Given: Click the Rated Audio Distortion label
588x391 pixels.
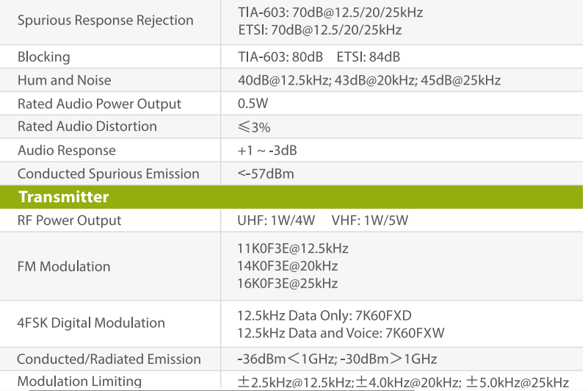Looking at the screenshot, I should [87, 126].
